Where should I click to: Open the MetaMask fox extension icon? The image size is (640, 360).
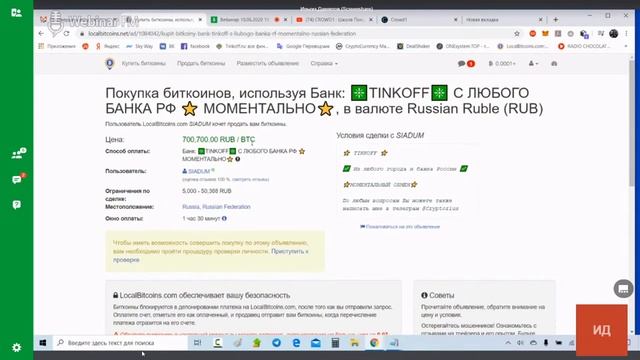[545, 33]
